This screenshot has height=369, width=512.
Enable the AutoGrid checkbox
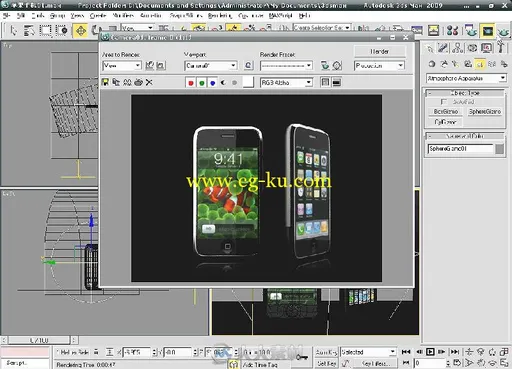[443, 101]
